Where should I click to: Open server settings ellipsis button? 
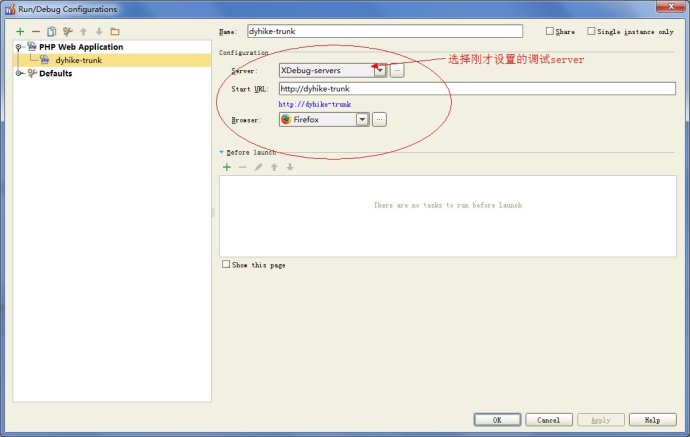click(397, 70)
